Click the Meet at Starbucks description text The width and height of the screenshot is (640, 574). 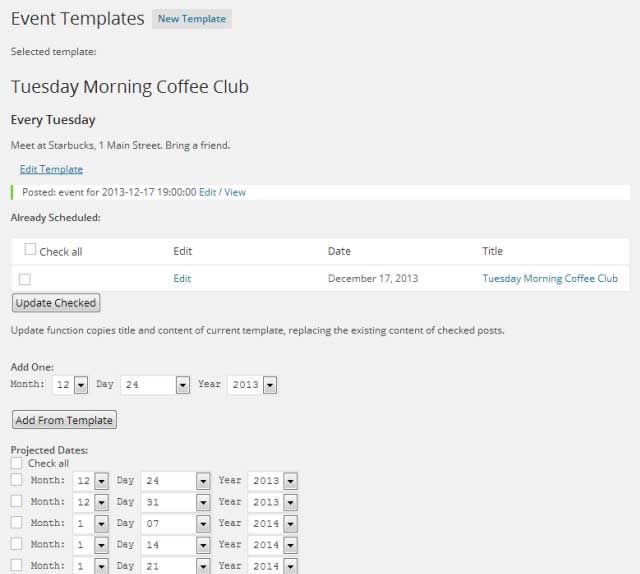tap(120, 145)
